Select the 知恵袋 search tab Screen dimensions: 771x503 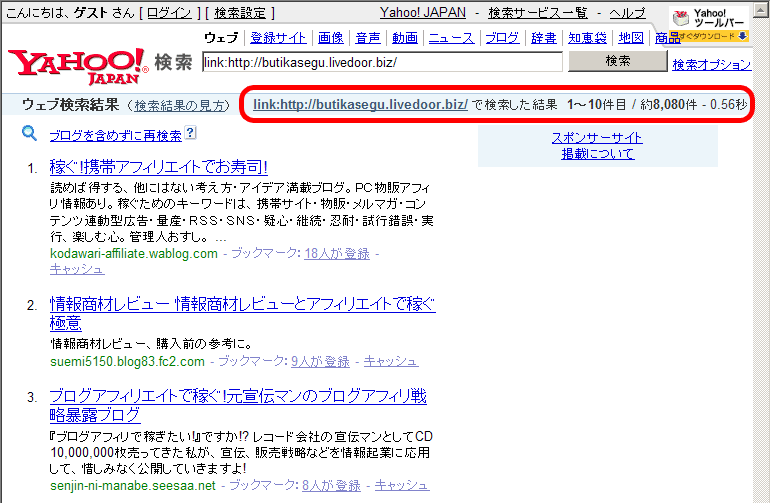pos(587,38)
